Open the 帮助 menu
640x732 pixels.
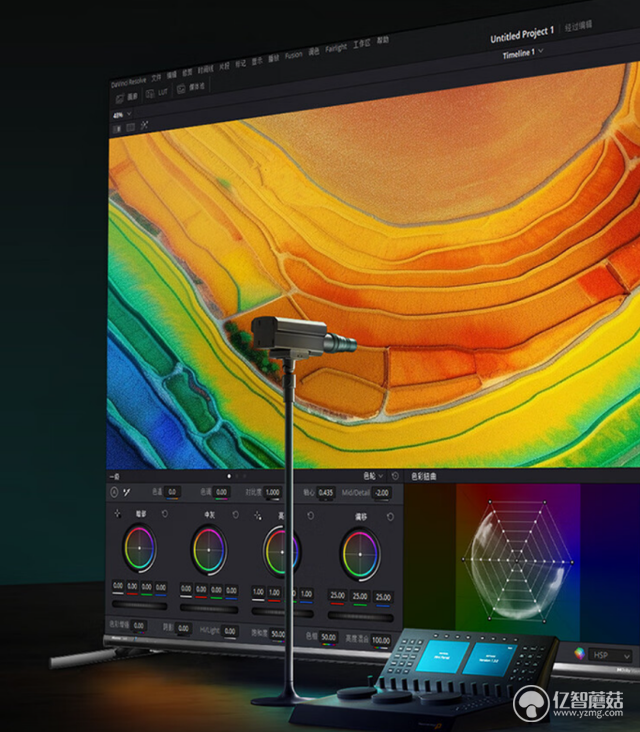[383, 40]
